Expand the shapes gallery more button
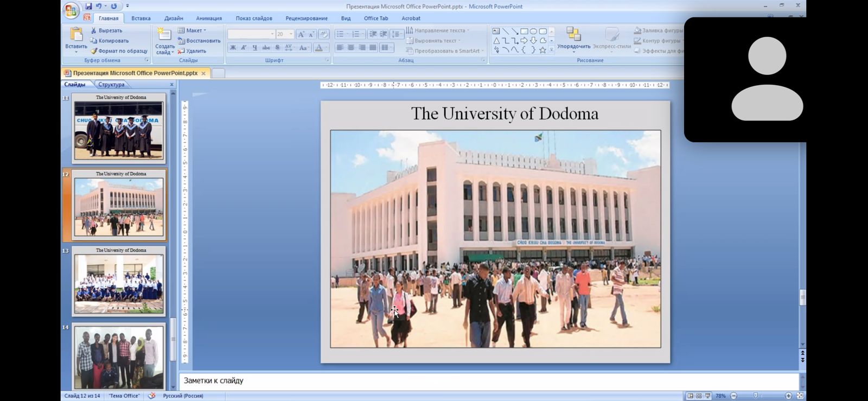Screen dimensions: 868x401 tap(552, 50)
